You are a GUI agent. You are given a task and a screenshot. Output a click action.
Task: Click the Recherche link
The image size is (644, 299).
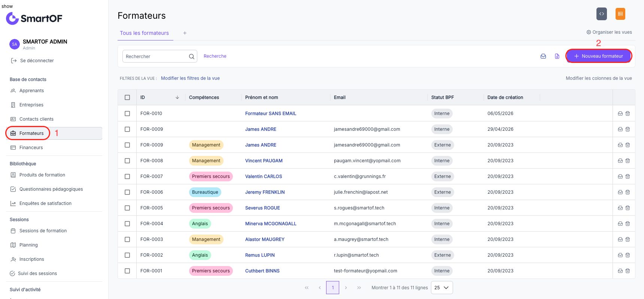pyautogui.click(x=215, y=56)
